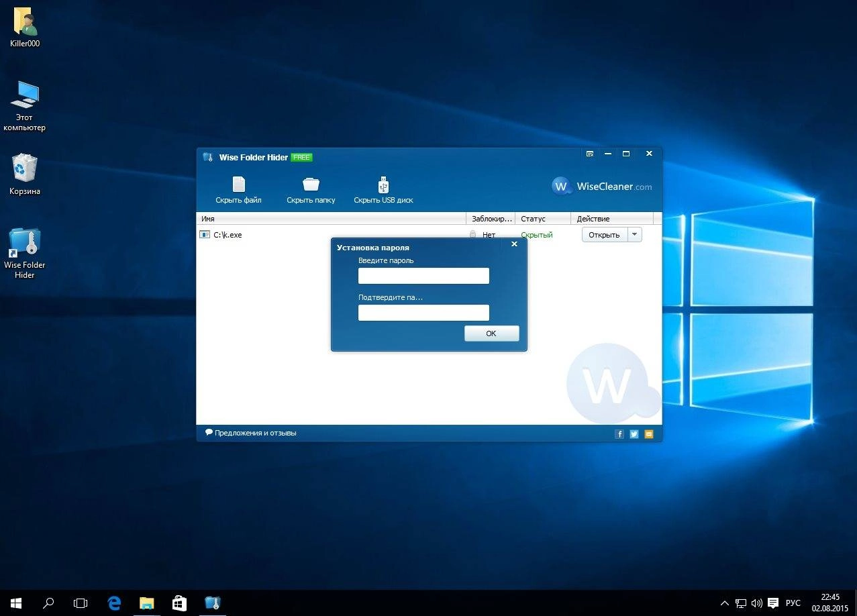Minimize the Wise Folder Hider window
Screen dimensions: 857x616
coord(608,154)
